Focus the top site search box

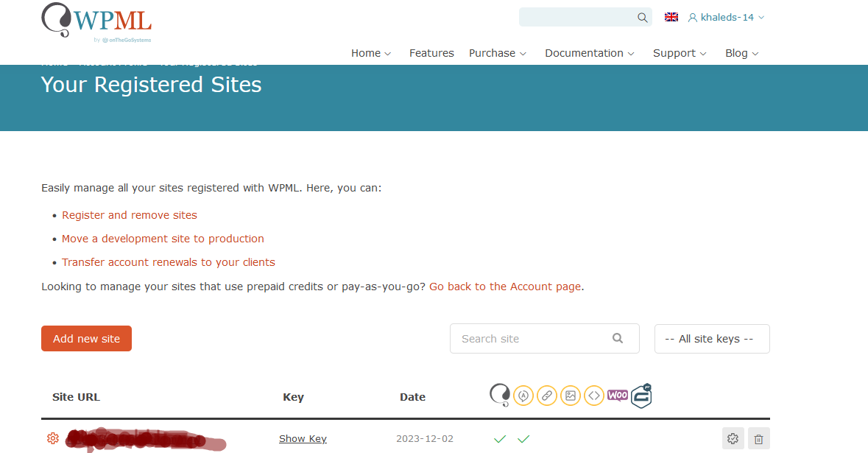[x=585, y=17]
